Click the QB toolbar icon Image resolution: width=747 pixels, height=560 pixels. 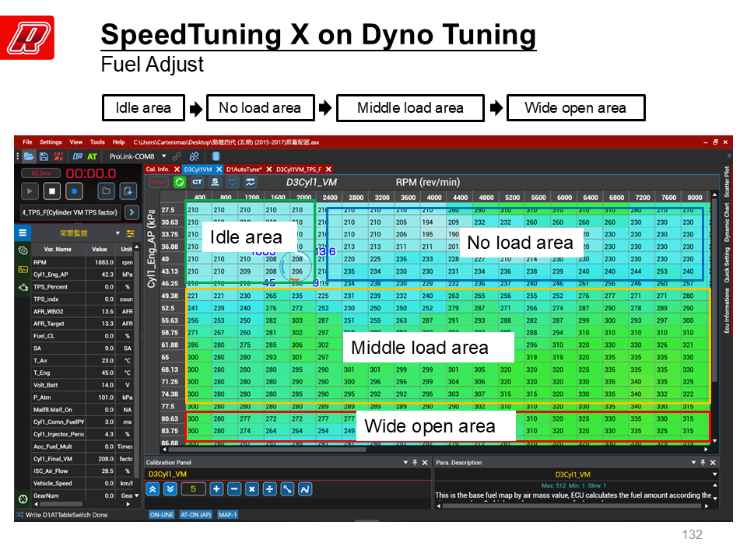coord(78,156)
